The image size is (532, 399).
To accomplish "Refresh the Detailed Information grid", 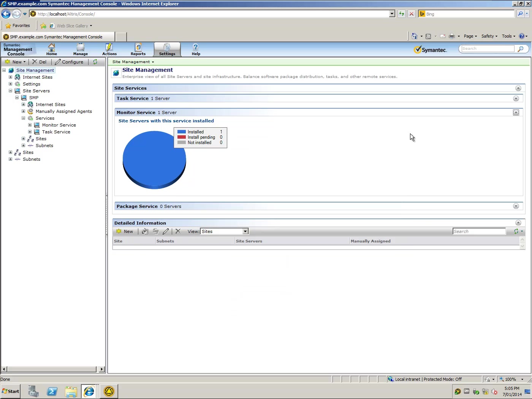I will 516,231.
